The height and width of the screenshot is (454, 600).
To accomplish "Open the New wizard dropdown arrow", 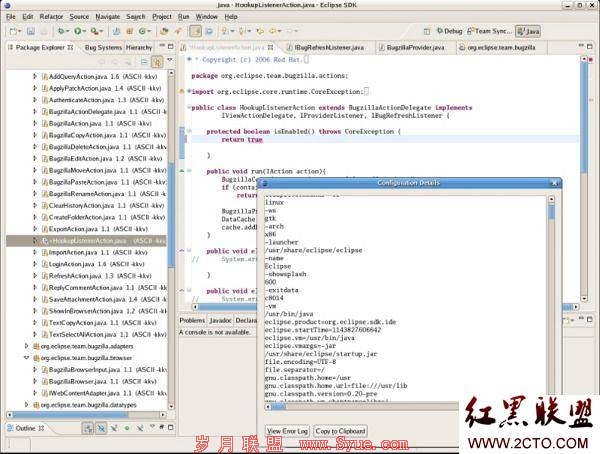I will point(20,31).
